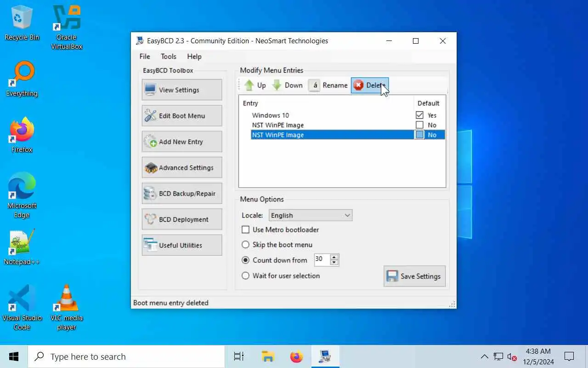Select the Visual Studio Code desktop shortcut
This screenshot has width=588, height=368.
click(x=22, y=307)
